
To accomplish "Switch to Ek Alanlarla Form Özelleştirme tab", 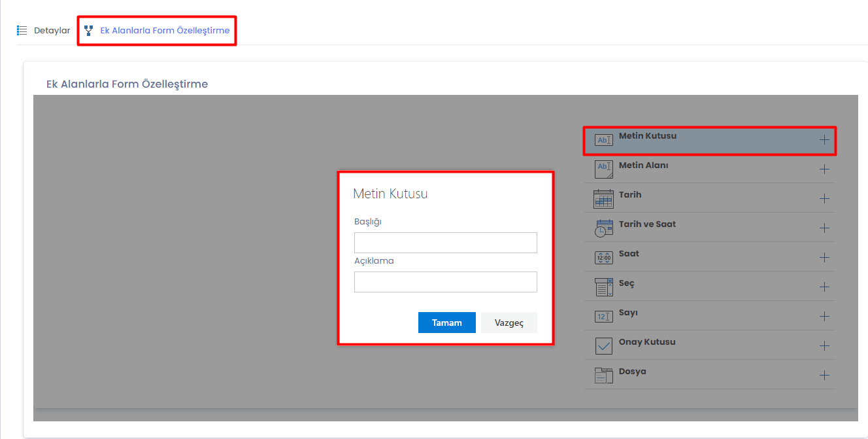I will tap(157, 30).
